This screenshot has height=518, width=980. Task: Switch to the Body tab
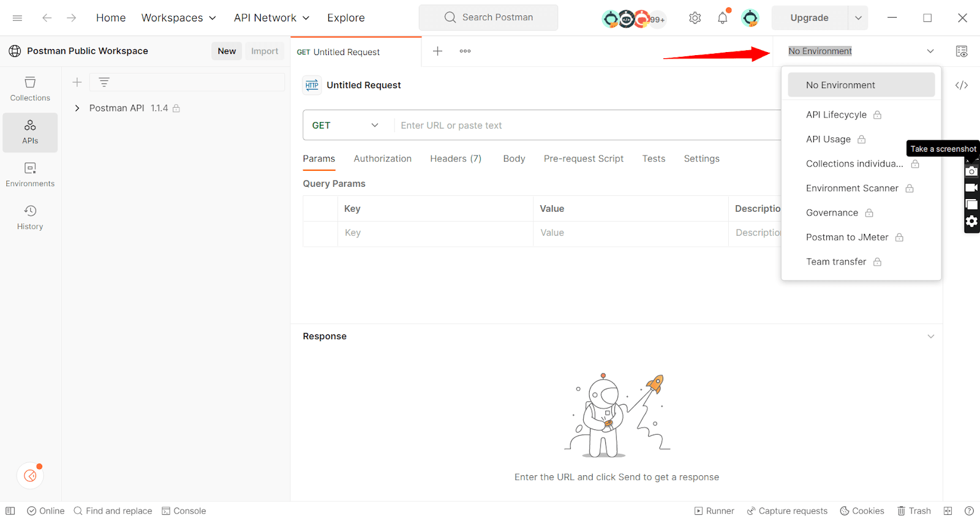click(x=514, y=159)
